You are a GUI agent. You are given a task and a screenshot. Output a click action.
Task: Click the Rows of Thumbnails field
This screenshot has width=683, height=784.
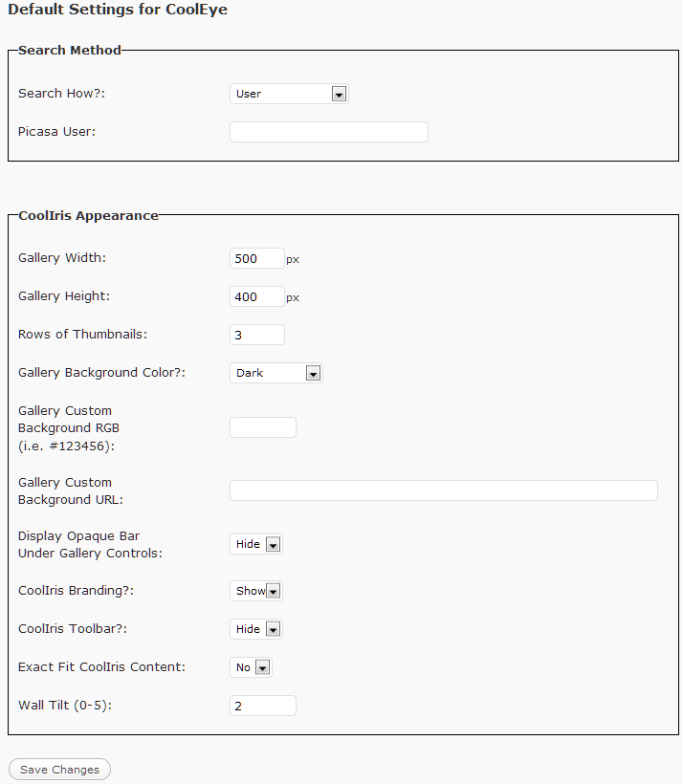click(257, 335)
